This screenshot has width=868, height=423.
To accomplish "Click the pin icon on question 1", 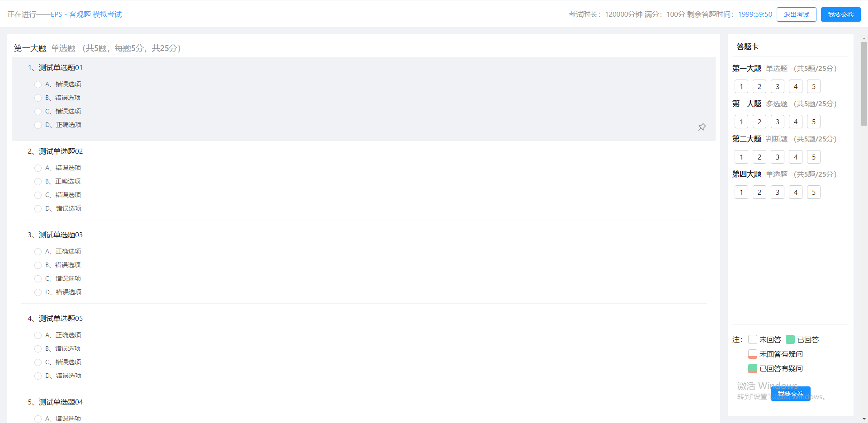I will pos(702,127).
